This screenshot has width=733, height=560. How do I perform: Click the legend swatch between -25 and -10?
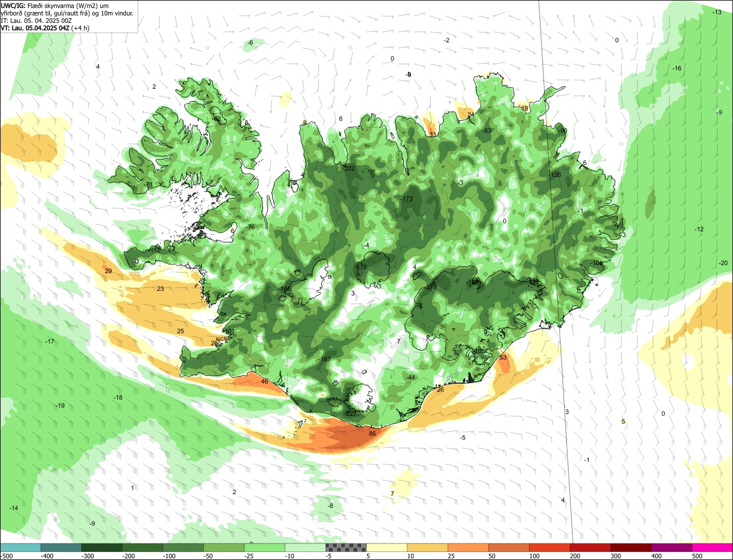265,547
